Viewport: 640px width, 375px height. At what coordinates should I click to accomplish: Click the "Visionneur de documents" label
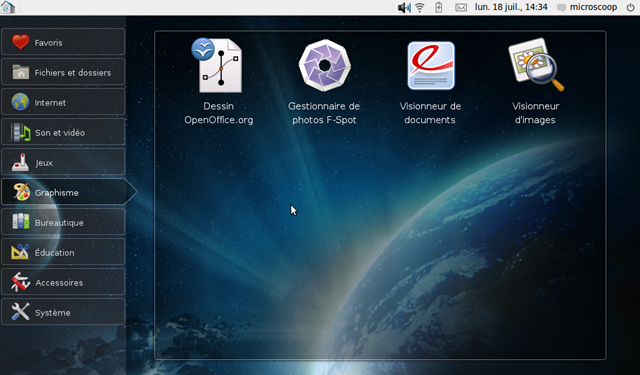tap(430, 113)
